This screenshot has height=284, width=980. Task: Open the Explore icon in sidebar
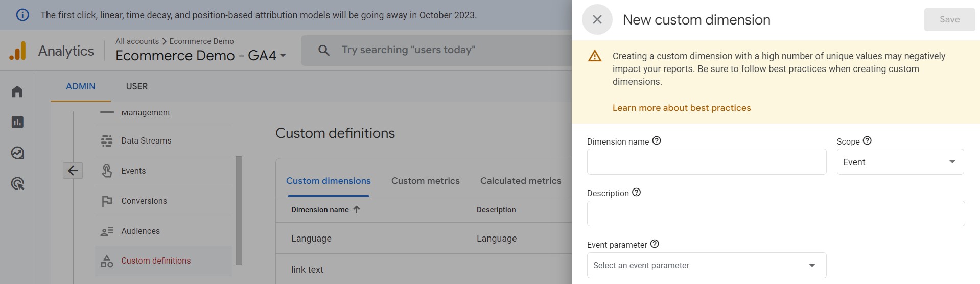pyautogui.click(x=17, y=153)
